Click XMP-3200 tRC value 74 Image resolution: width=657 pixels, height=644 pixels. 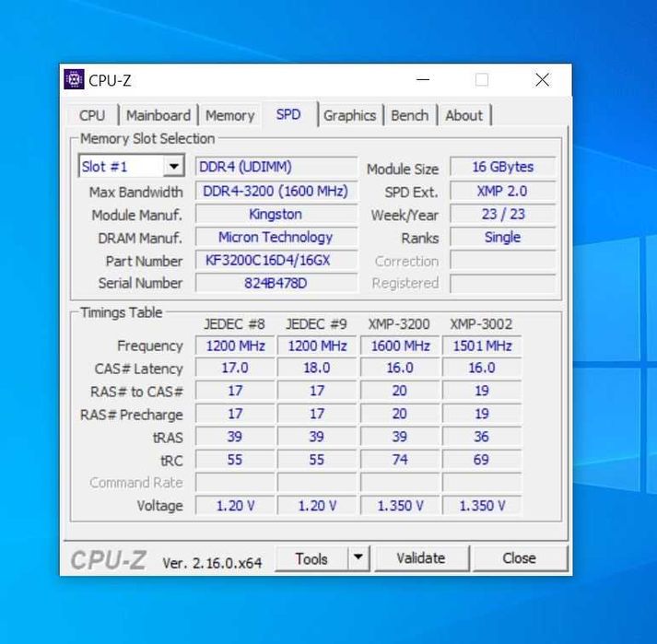(400, 460)
